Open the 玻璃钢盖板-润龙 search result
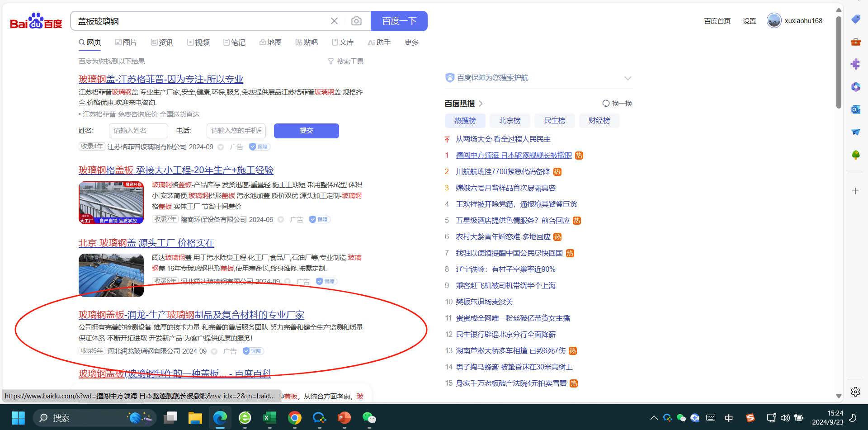The image size is (868, 430). tap(191, 315)
